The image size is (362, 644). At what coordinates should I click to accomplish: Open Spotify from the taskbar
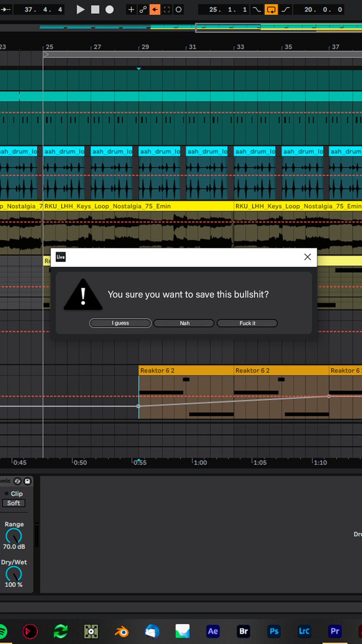[3, 631]
